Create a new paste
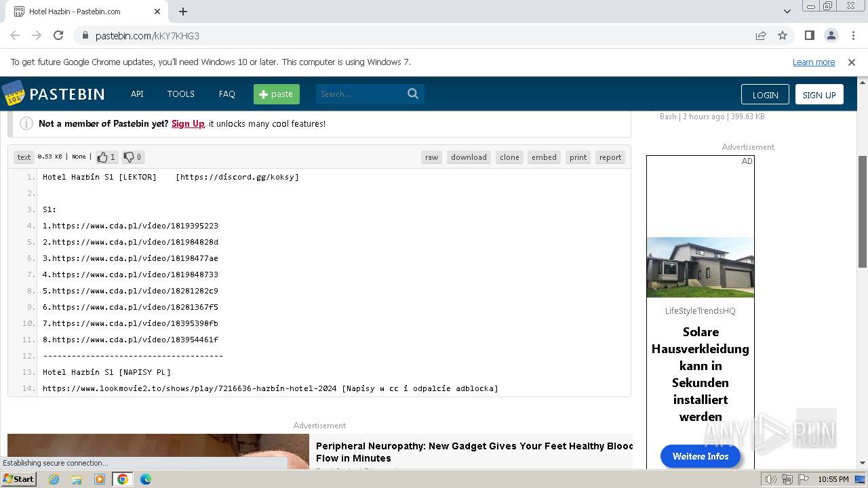868x488 pixels. pyautogui.click(x=277, y=94)
